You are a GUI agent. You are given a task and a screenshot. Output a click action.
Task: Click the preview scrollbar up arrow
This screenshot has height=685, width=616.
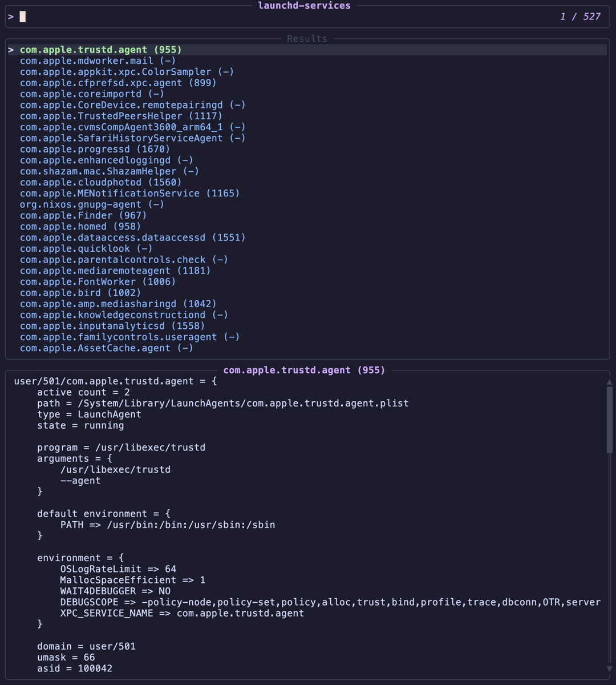609,382
